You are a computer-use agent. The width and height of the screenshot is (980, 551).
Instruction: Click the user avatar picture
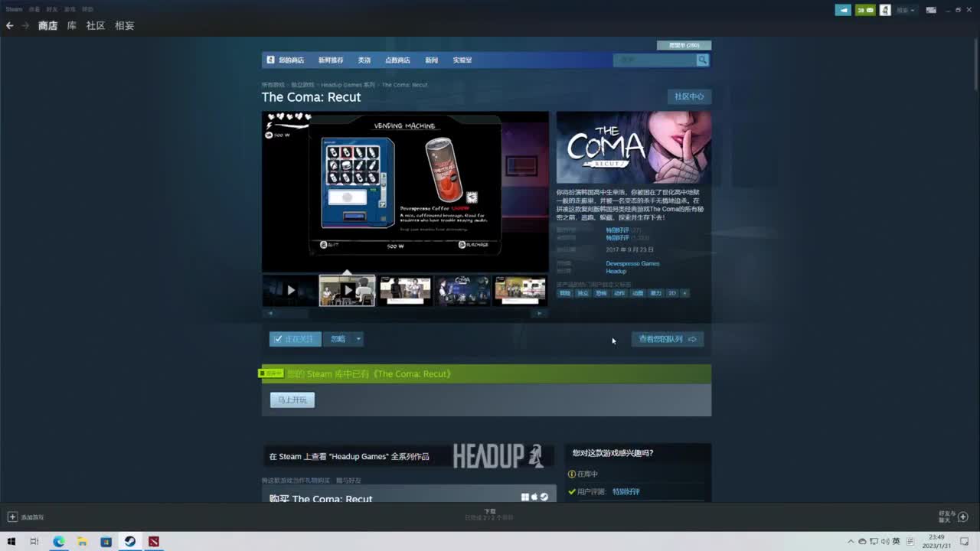click(x=885, y=10)
